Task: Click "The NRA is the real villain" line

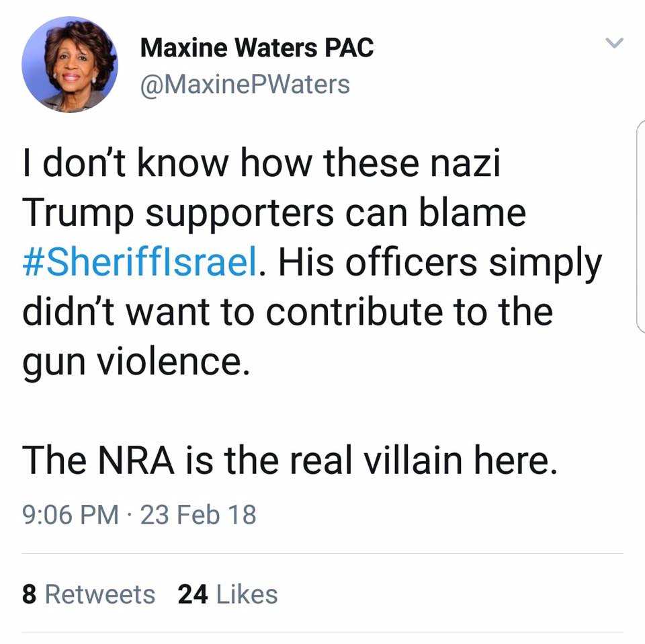Action: [290, 460]
